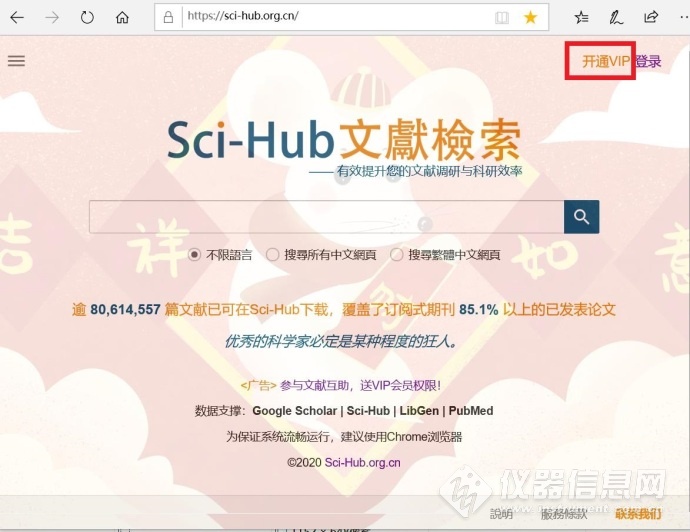The image size is (690, 532).
Task: Open the 服務條款 footer link
Action: pyautogui.click(x=564, y=514)
